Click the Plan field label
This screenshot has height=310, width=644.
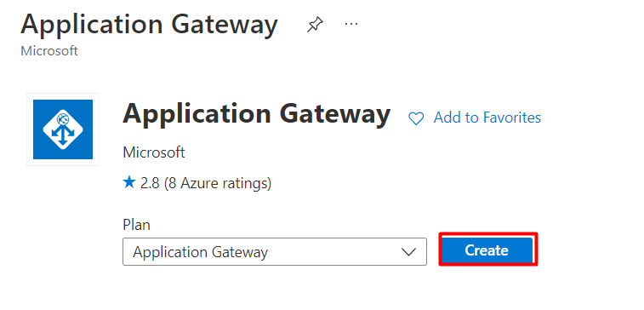136,225
